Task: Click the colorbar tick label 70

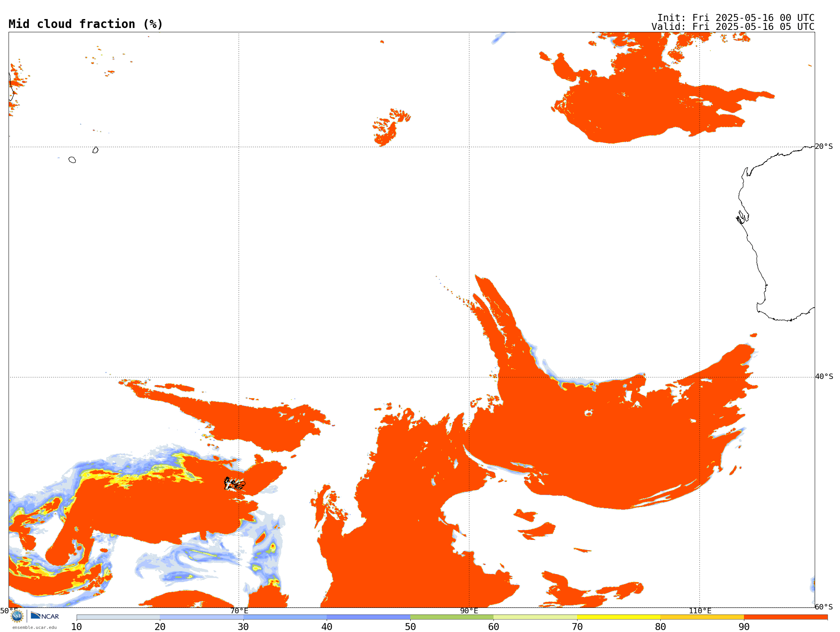Action: click(577, 627)
